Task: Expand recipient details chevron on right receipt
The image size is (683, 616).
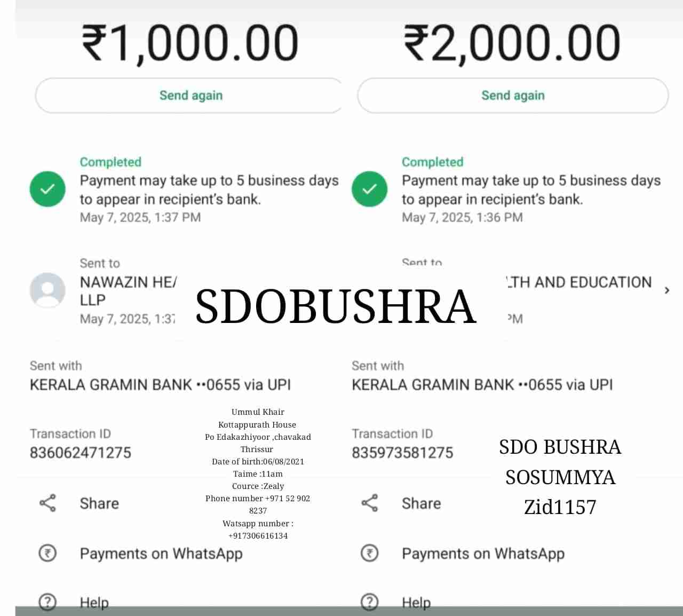Action: pos(666,290)
